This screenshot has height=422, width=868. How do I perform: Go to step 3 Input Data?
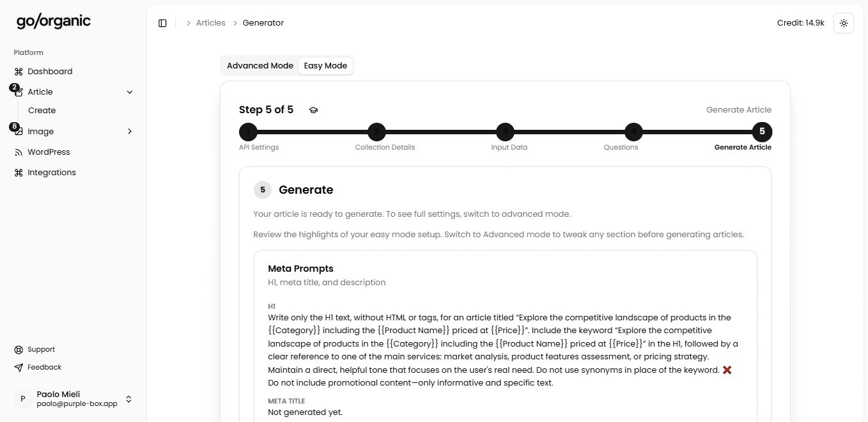click(x=505, y=132)
